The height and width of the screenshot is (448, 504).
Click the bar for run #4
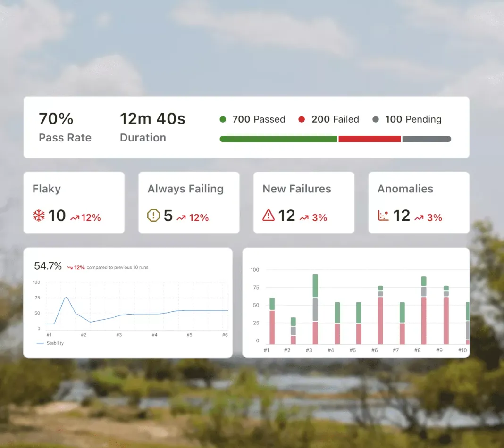click(337, 323)
